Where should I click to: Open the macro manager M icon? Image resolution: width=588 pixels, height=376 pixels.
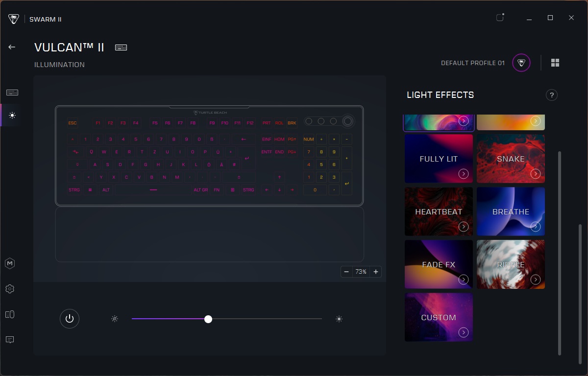tap(10, 263)
